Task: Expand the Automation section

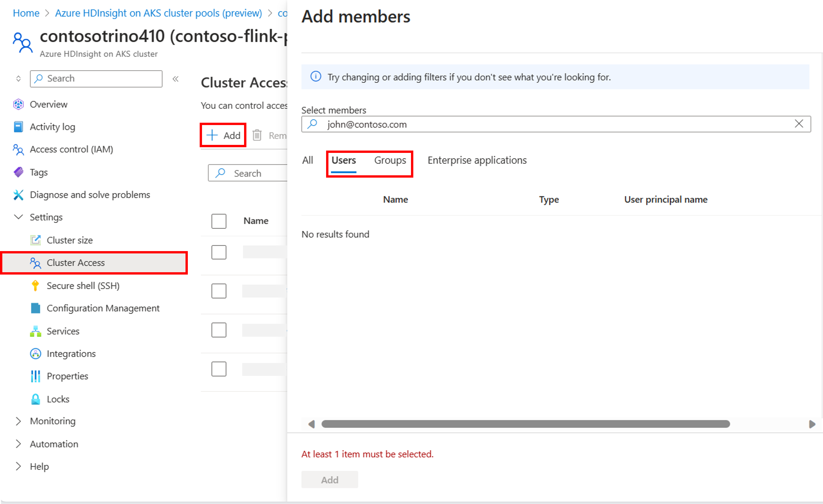Action: point(18,444)
